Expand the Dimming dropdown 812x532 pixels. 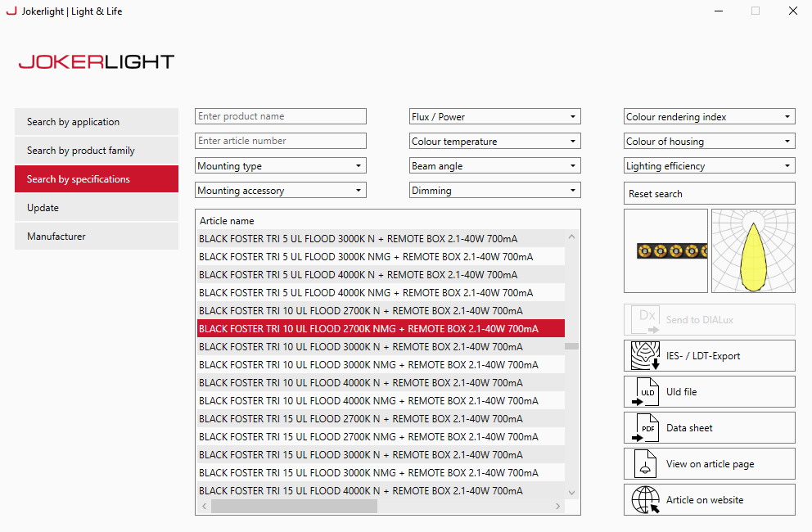[x=494, y=191]
